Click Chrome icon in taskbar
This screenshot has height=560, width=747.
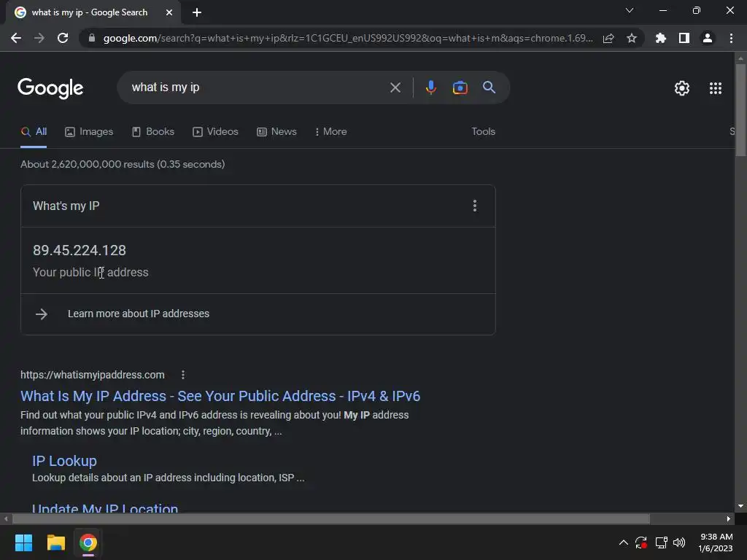point(88,542)
